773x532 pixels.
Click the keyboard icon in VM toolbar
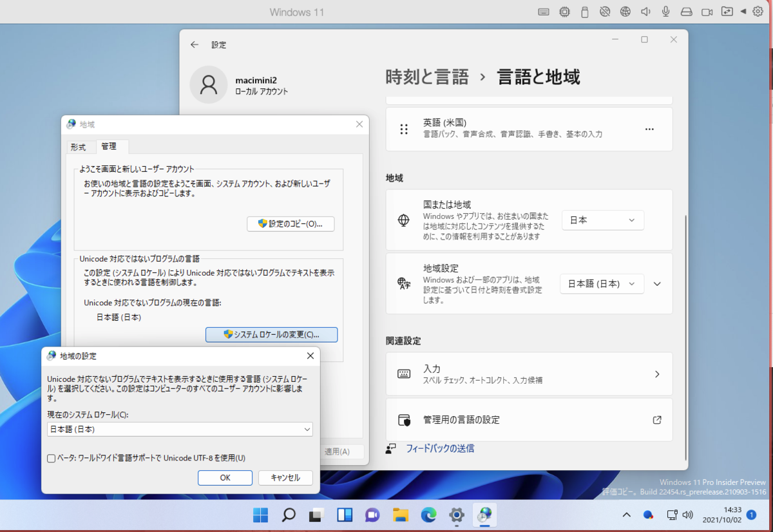pyautogui.click(x=544, y=12)
